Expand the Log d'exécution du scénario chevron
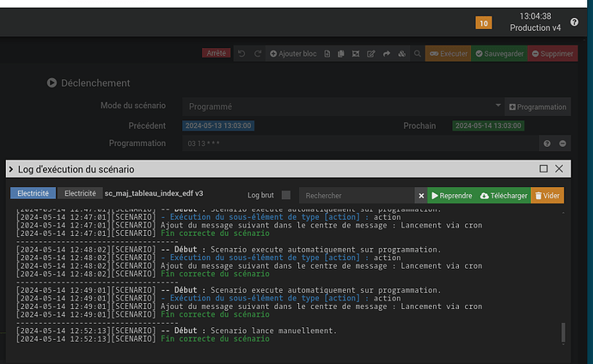This screenshot has height=364, width=593. (x=11, y=169)
